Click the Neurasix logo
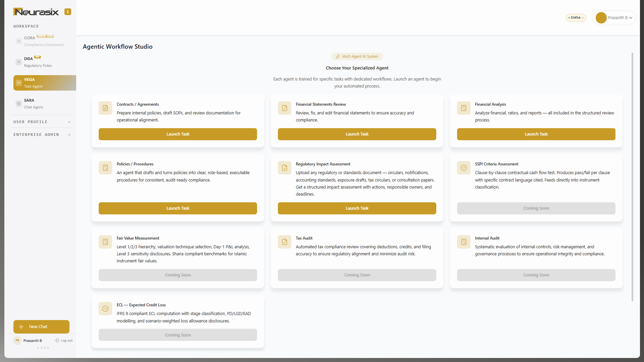 pos(36,12)
